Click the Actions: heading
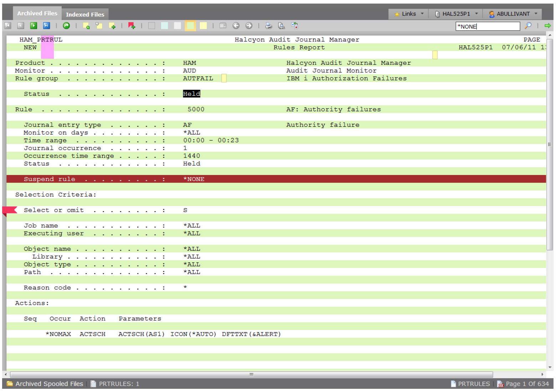Image resolution: width=556 pixels, height=392 pixels. pyautogui.click(x=32, y=303)
